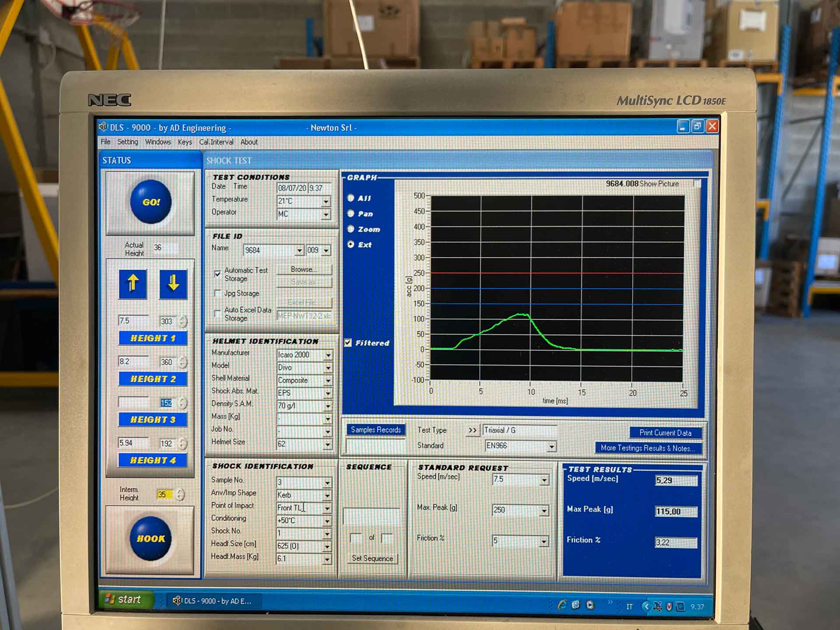Screen dimensions: 840x630
Task: Select the Pan graph mode radio
Action: tap(351, 213)
